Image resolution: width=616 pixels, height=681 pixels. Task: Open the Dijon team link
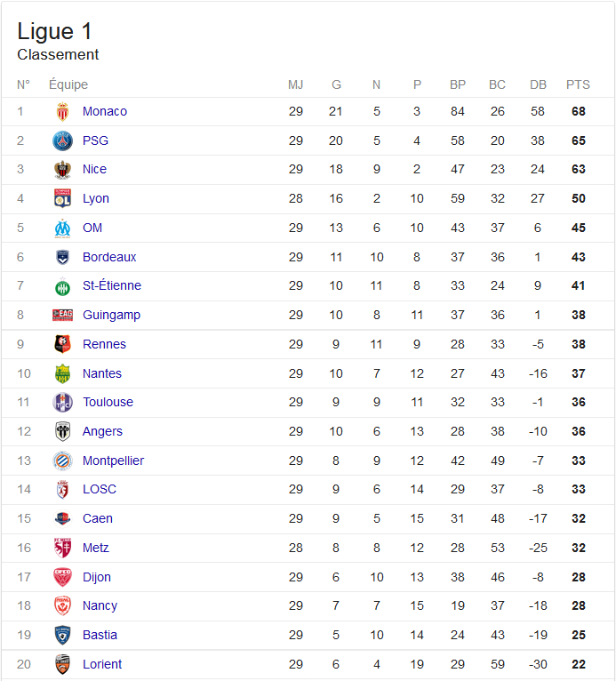[97, 577]
